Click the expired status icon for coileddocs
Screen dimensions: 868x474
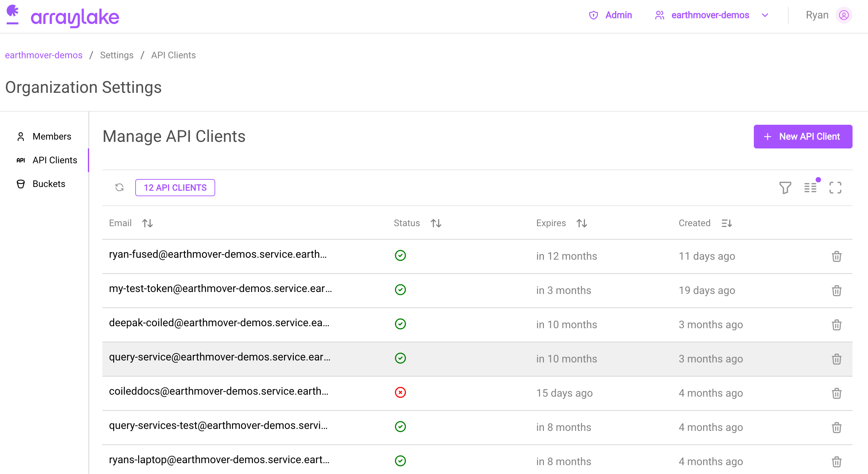[400, 392]
